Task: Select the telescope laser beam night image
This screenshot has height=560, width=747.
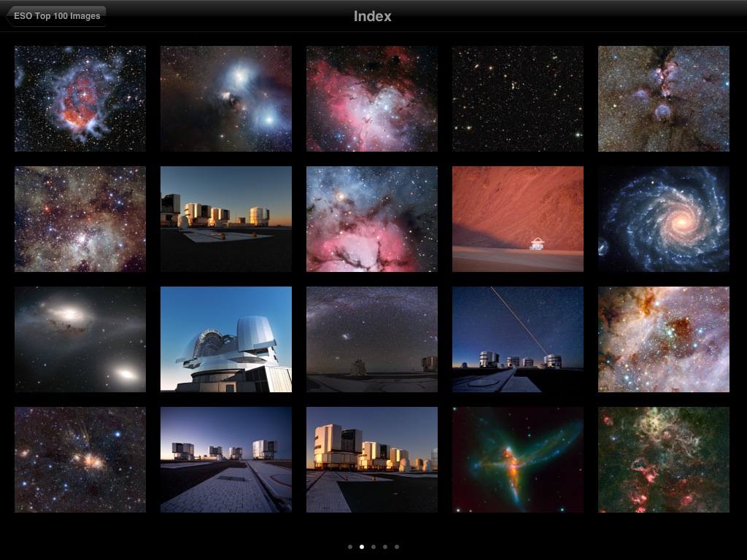Action: point(517,339)
